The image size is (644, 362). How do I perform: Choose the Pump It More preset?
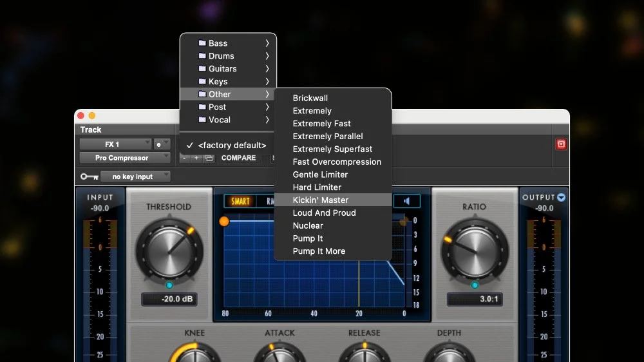pos(333,251)
